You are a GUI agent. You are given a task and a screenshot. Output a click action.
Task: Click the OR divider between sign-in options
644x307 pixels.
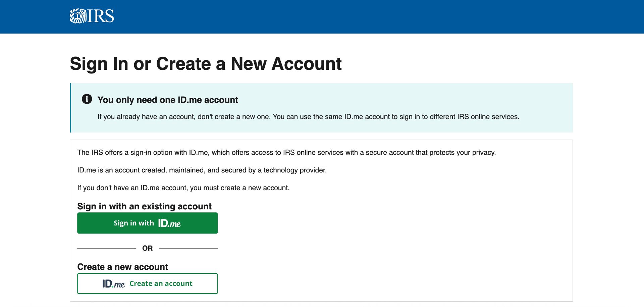pyautogui.click(x=147, y=248)
